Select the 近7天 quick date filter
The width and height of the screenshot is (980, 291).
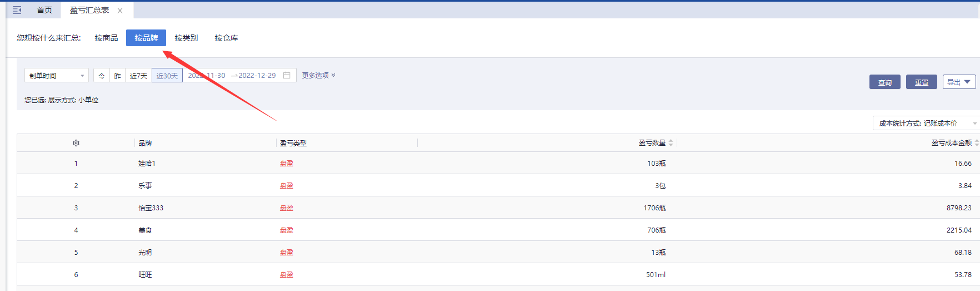point(138,76)
